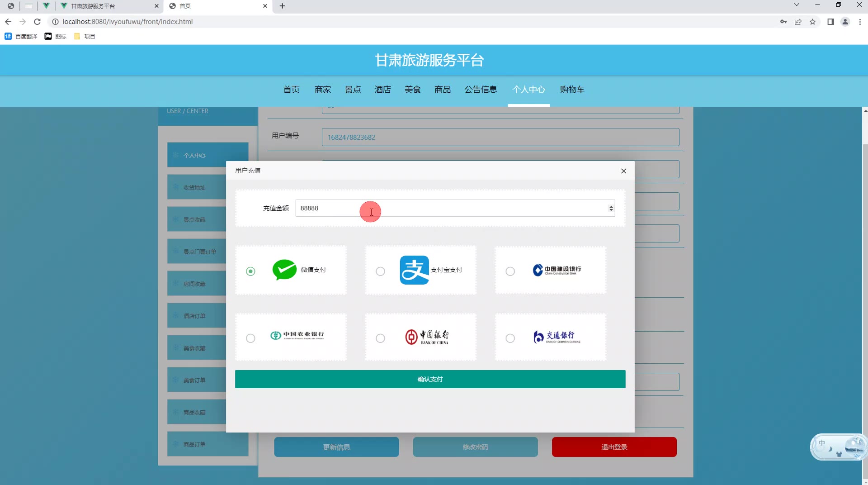Image resolution: width=868 pixels, height=485 pixels.
Task: Select the 中国建设银行 radio button
Action: 510,271
